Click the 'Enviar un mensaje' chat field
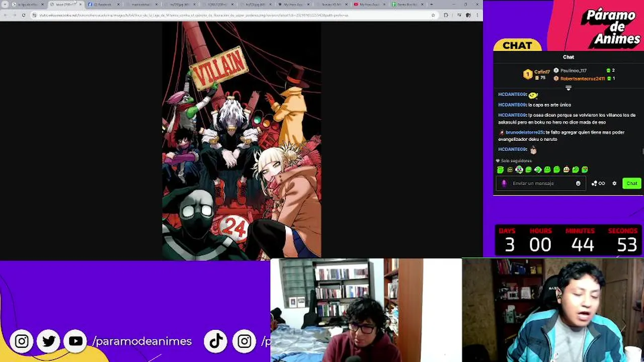 (541, 184)
